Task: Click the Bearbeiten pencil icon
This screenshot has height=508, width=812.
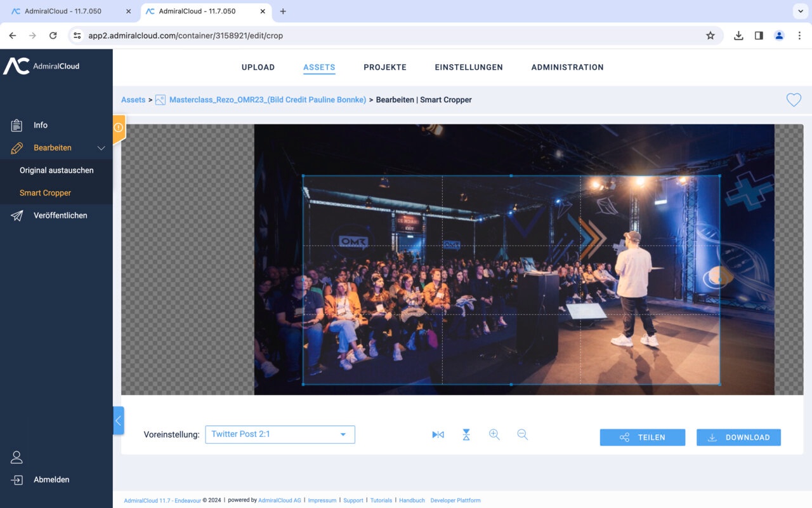Action: point(15,147)
